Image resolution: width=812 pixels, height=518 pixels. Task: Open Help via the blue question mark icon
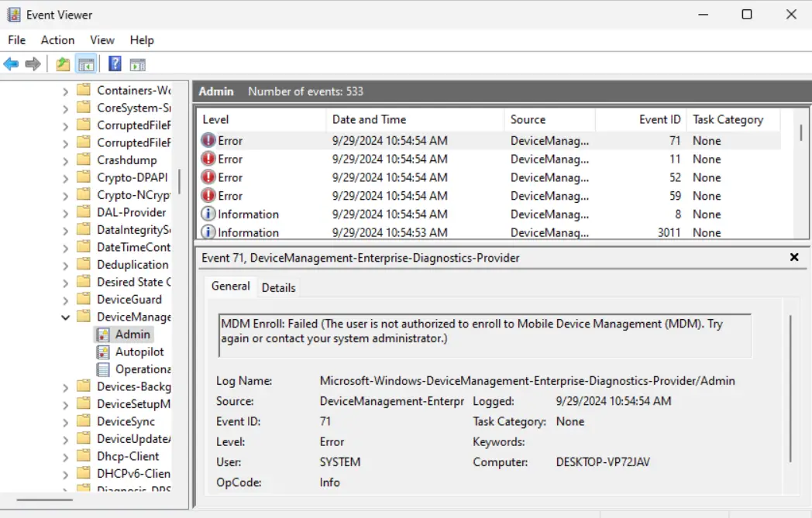coord(115,64)
